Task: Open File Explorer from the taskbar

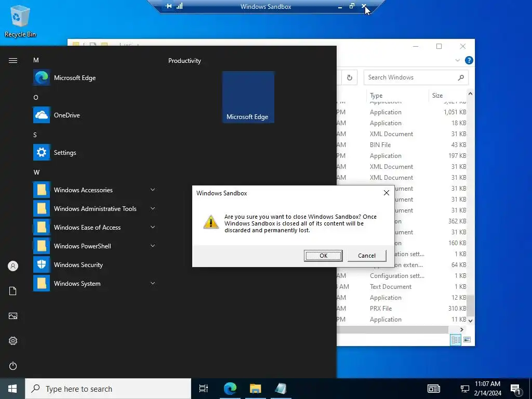Action: pyautogui.click(x=256, y=389)
